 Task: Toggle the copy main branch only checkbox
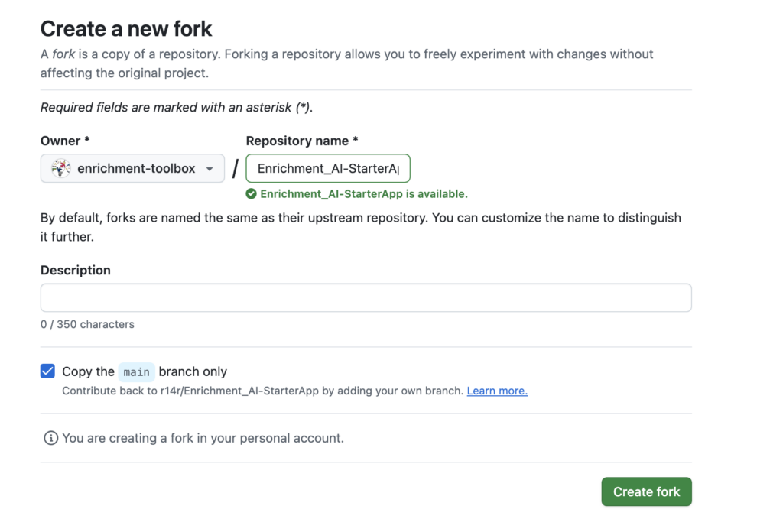click(47, 371)
